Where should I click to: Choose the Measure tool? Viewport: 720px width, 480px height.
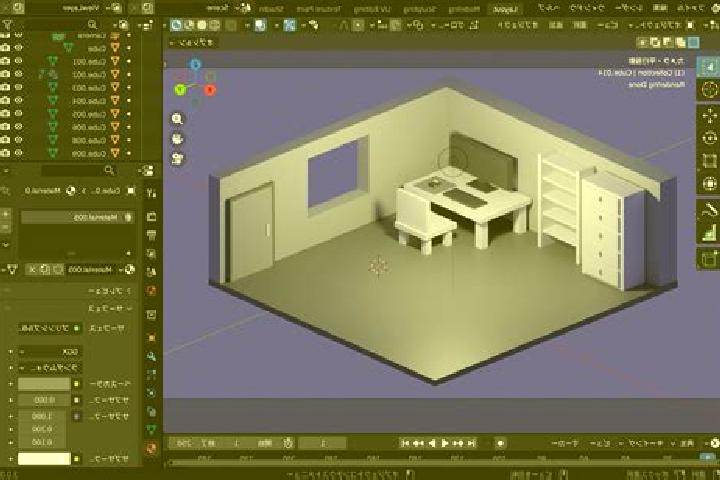pos(709,232)
